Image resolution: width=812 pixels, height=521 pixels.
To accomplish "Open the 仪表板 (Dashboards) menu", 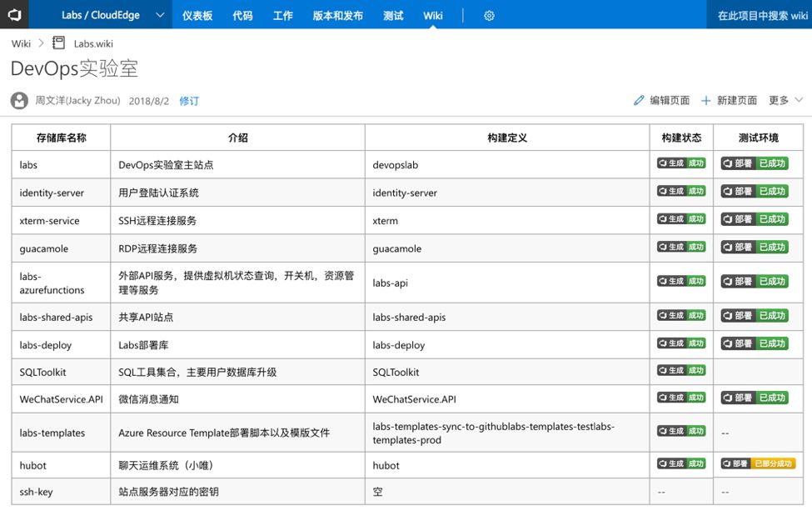I will coord(197,16).
